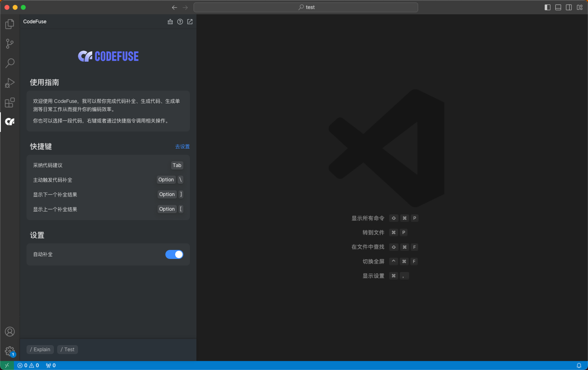Click the 主动触发代码补全 row

[x=108, y=180]
